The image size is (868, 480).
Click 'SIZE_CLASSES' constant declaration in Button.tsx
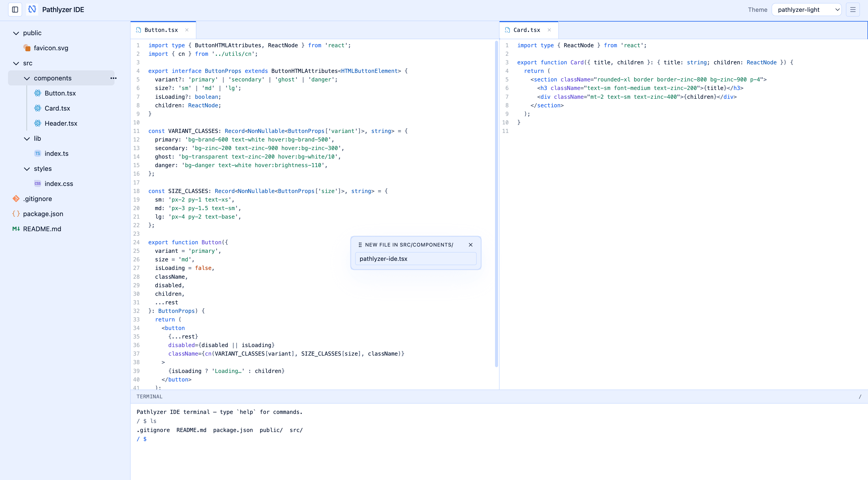pyautogui.click(x=188, y=191)
